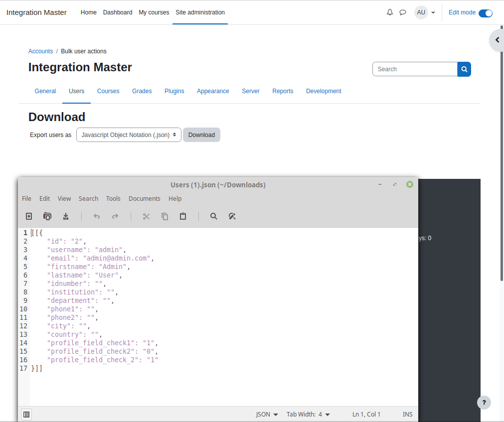
Task: Switch to the Server tab
Action: 251,91
